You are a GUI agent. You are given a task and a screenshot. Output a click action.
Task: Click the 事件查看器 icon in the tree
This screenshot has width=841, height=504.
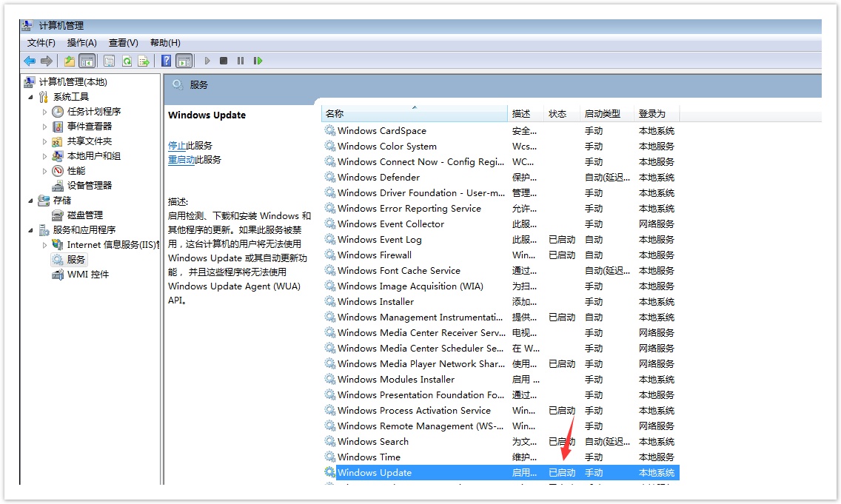(x=58, y=127)
